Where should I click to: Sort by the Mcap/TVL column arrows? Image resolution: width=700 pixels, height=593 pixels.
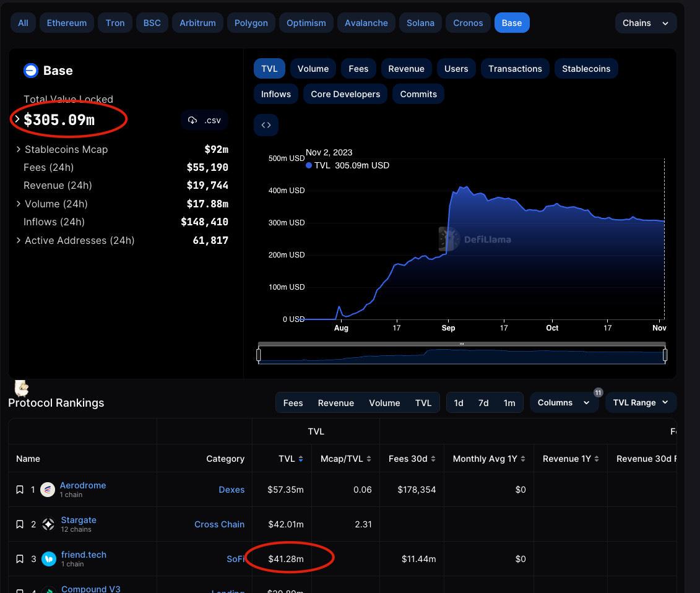click(x=369, y=459)
